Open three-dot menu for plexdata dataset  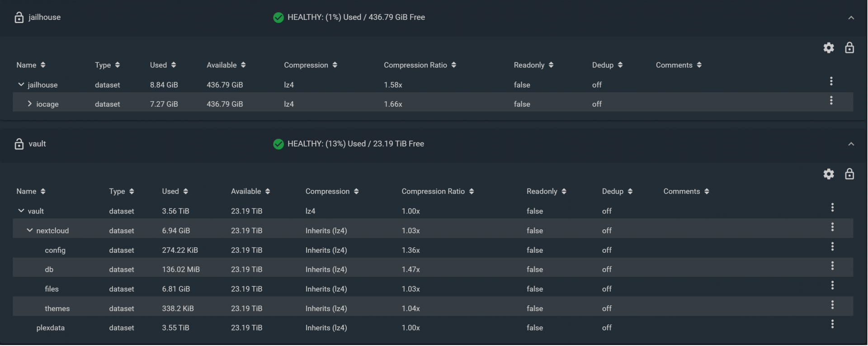pos(832,324)
